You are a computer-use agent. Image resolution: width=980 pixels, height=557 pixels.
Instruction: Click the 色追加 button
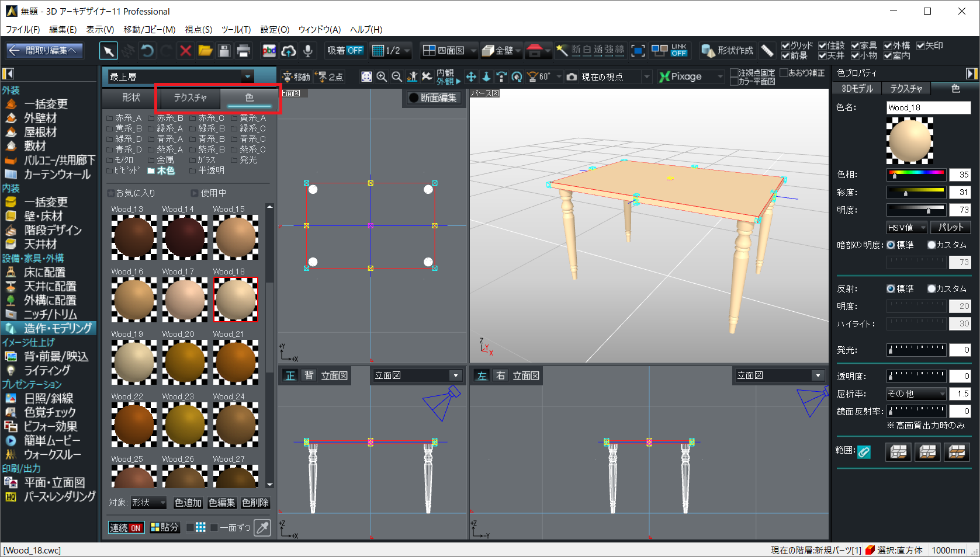[x=188, y=503]
